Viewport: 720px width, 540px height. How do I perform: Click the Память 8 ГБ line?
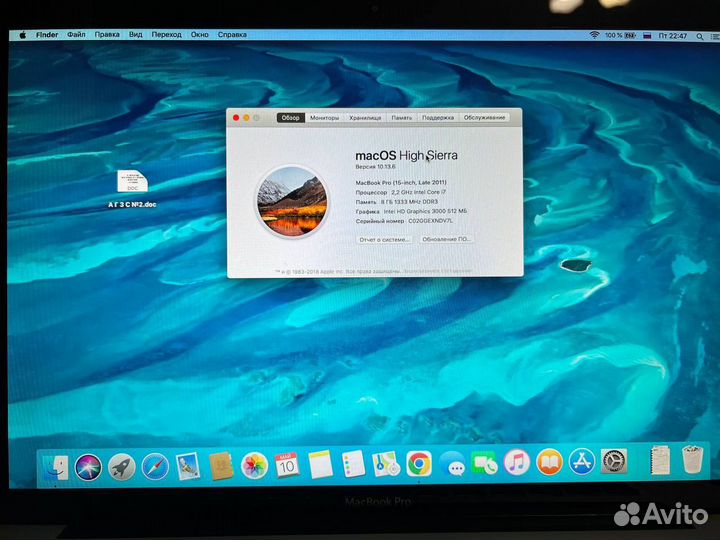397,202
